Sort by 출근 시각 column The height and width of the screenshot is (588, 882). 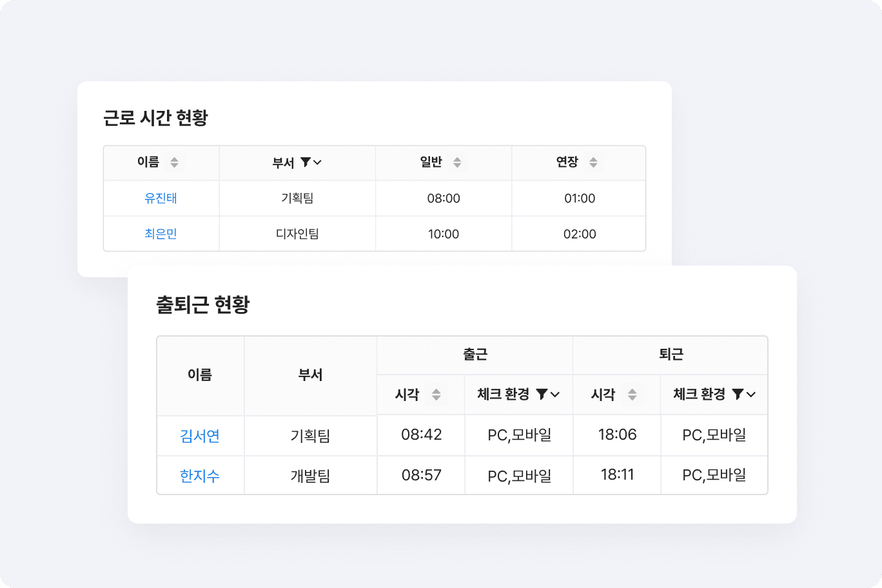[436, 395]
